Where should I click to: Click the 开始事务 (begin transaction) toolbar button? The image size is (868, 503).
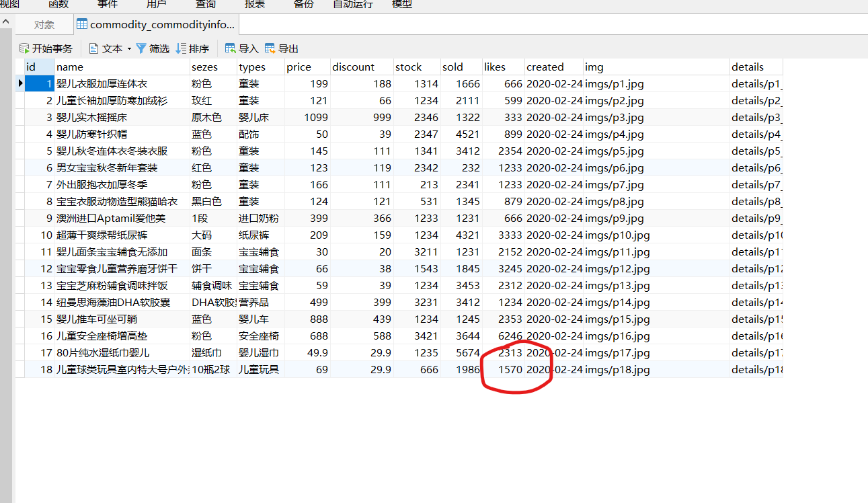tap(46, 48)
